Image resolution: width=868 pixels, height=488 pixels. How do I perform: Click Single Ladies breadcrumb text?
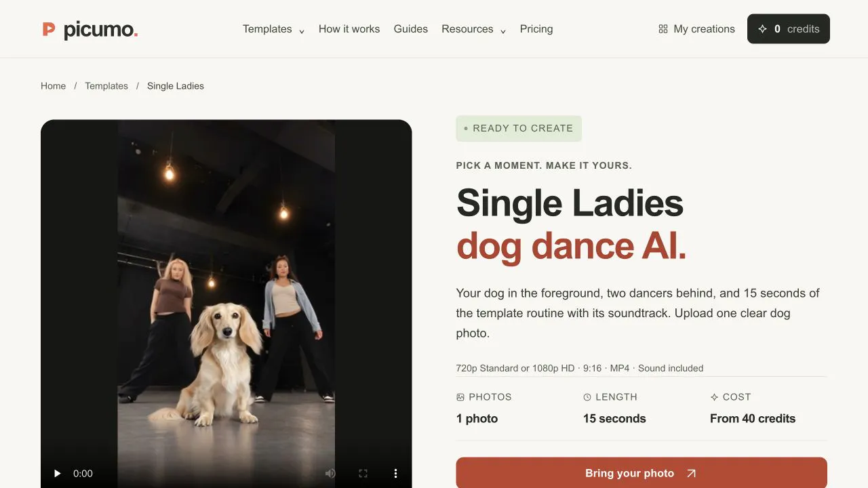pos(176,86)
